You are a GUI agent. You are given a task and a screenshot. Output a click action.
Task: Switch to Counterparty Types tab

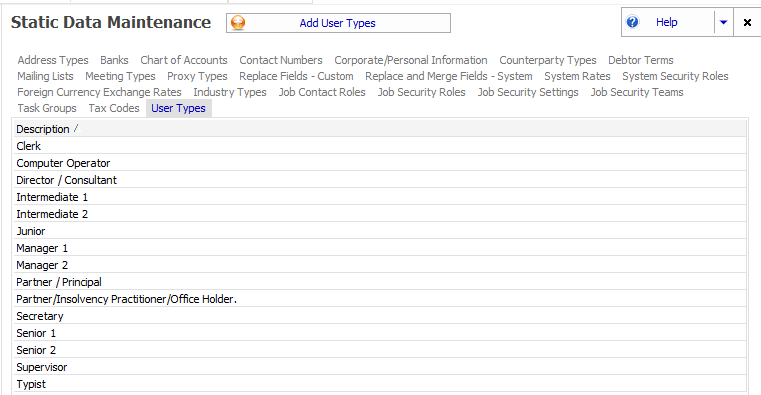[548, 60]
